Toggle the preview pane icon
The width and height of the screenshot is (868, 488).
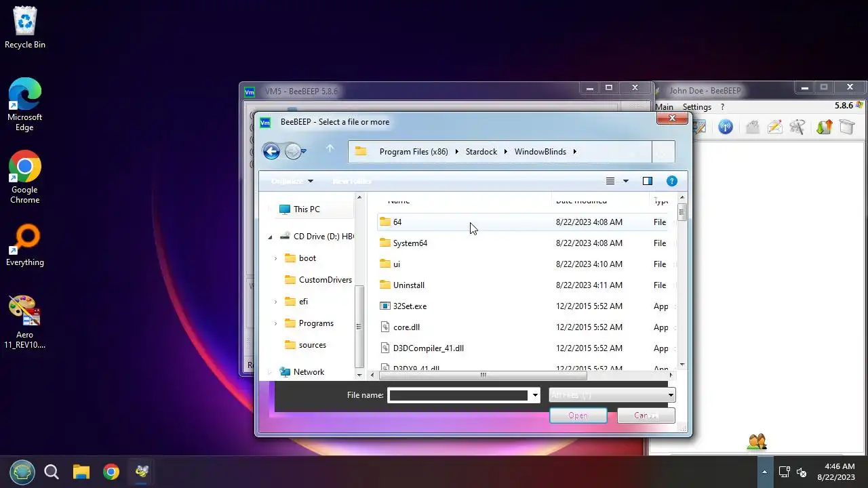click(648, 181)
